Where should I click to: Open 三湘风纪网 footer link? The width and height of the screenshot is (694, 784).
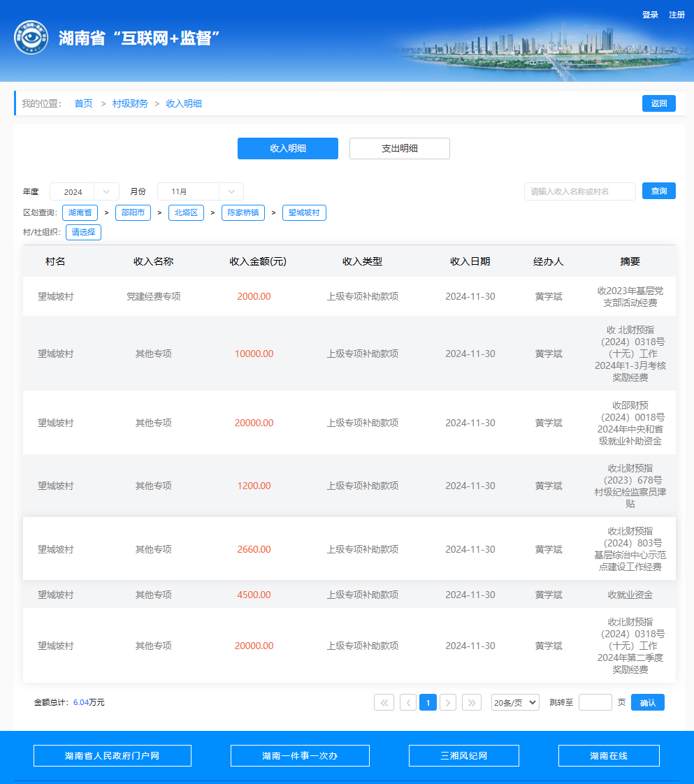[x=463, y=755]
